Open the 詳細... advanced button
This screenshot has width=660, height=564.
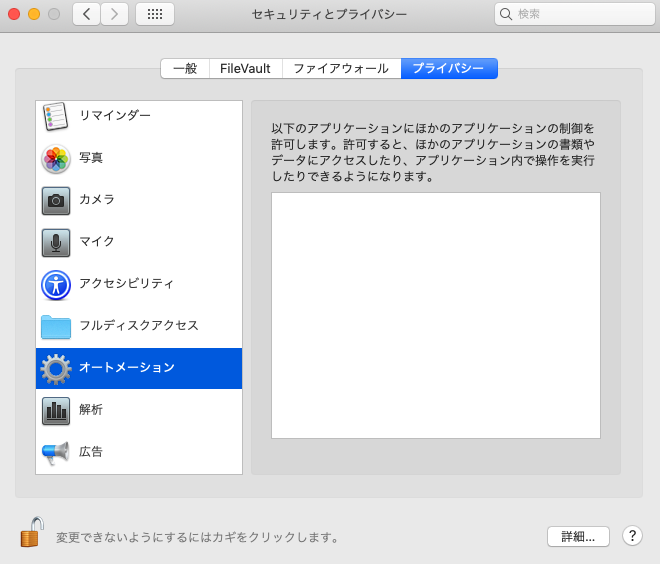coord(578,536)
